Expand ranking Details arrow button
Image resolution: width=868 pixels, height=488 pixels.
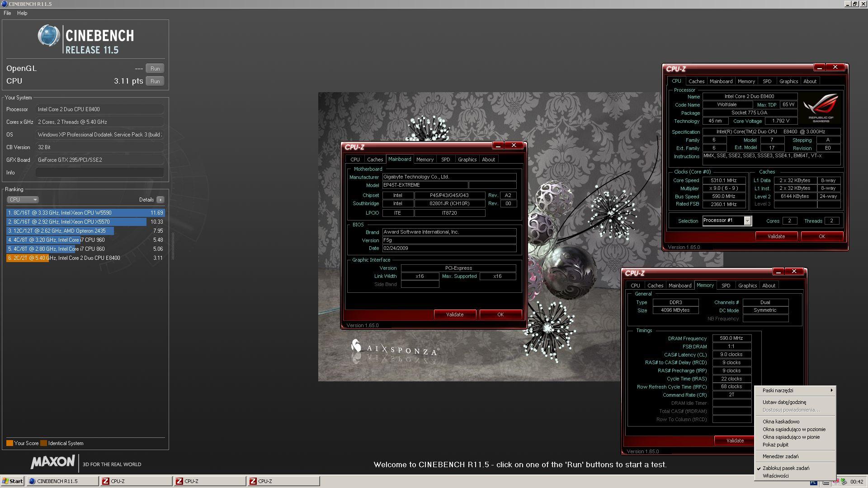click(x=160, y=200)
